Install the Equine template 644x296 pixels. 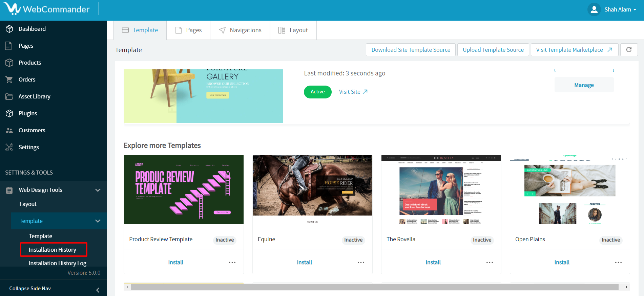pos(305,262)
